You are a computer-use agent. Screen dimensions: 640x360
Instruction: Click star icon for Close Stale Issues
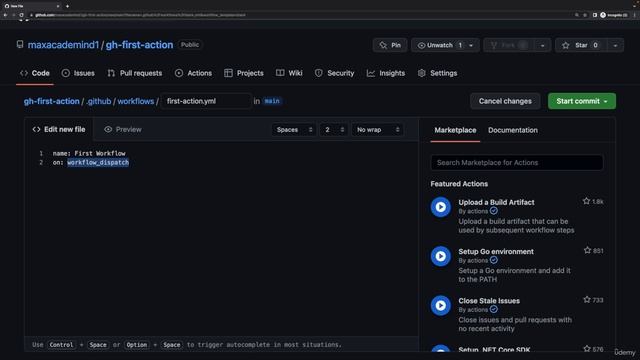click(587, 300)
